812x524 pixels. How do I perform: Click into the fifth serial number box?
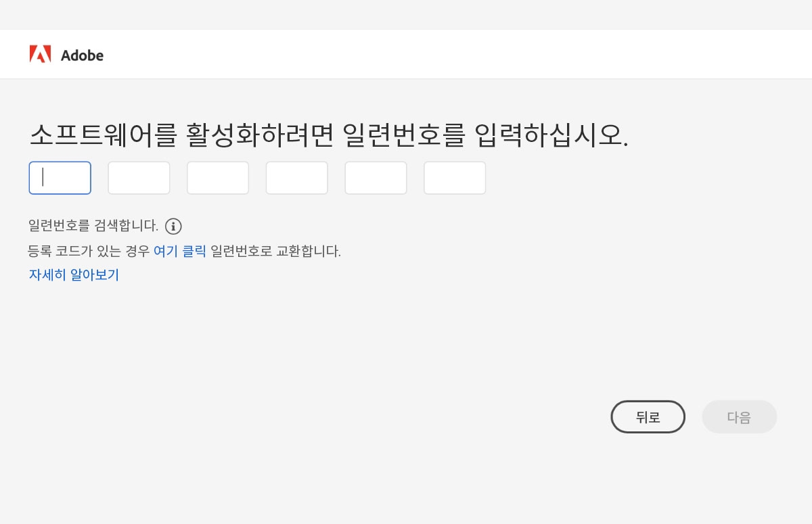376,178
